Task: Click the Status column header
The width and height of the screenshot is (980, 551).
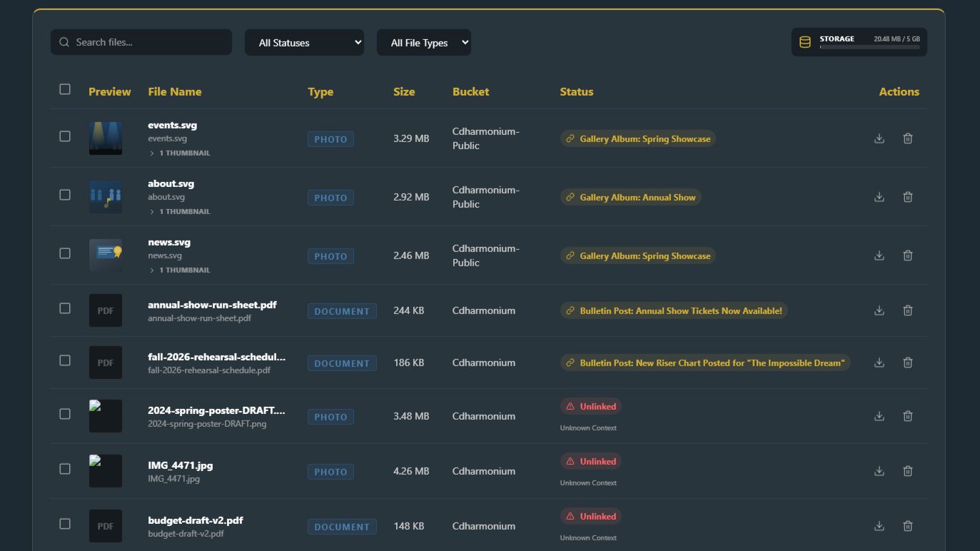Action: 577,91
